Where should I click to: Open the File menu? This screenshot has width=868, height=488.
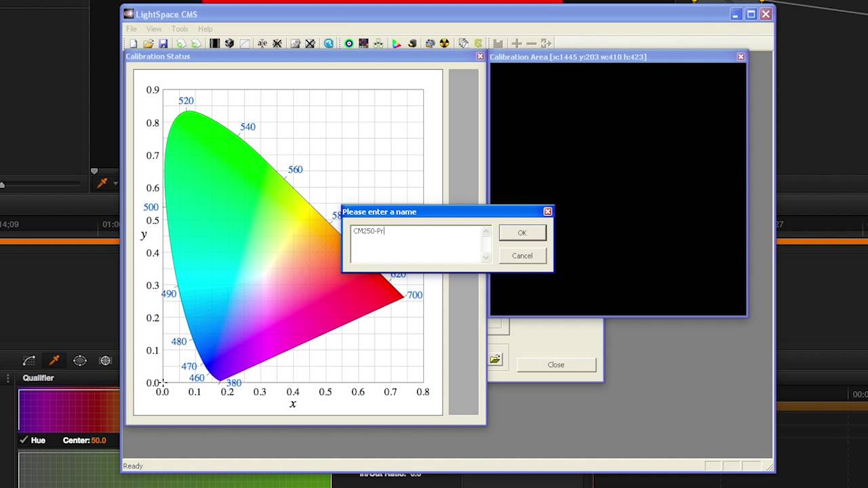(132, 29)
